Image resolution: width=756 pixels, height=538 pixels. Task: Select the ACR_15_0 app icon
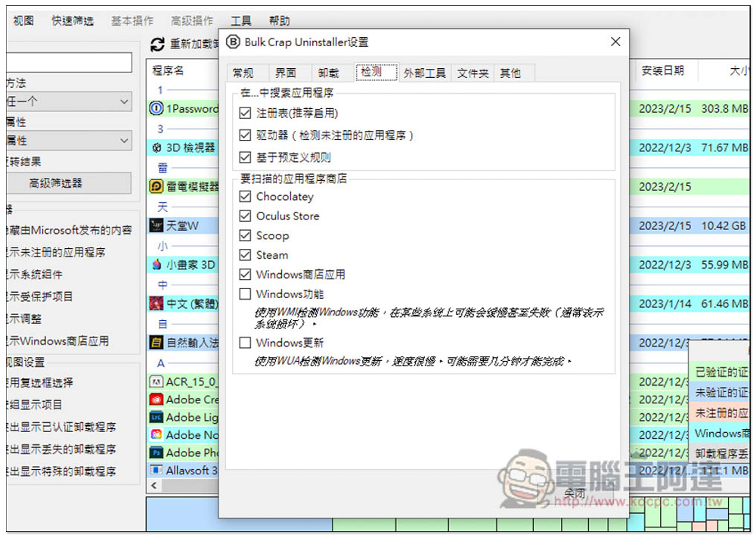click(156, 382)
